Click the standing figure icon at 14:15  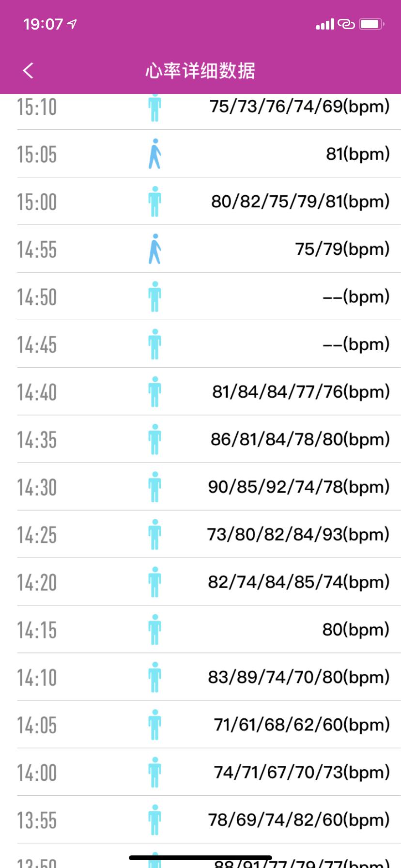tap(154, 629)
